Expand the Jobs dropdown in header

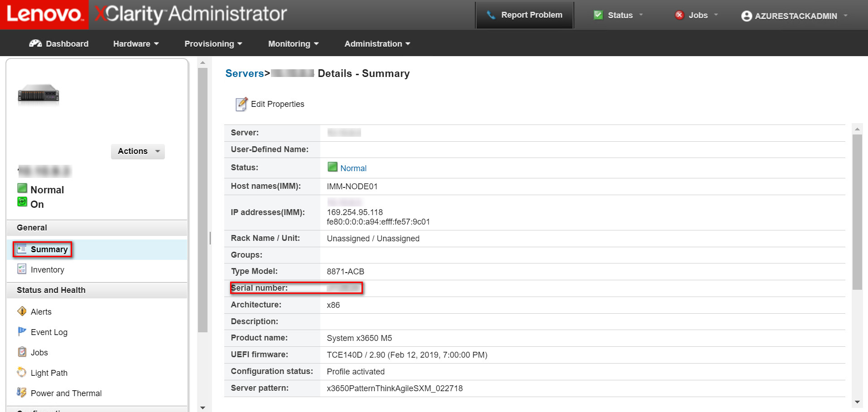tap(716, 15)
